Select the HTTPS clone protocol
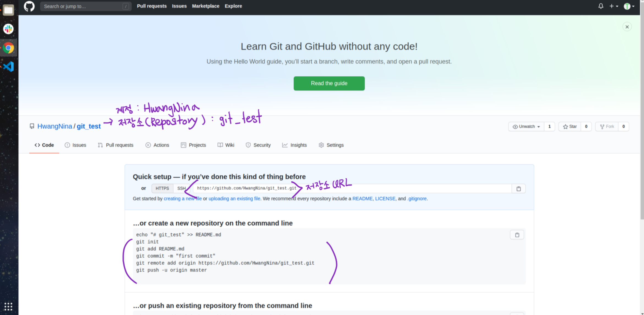This screenshot has width=644, height=315. pyautogui.click(x=162, y=188)
